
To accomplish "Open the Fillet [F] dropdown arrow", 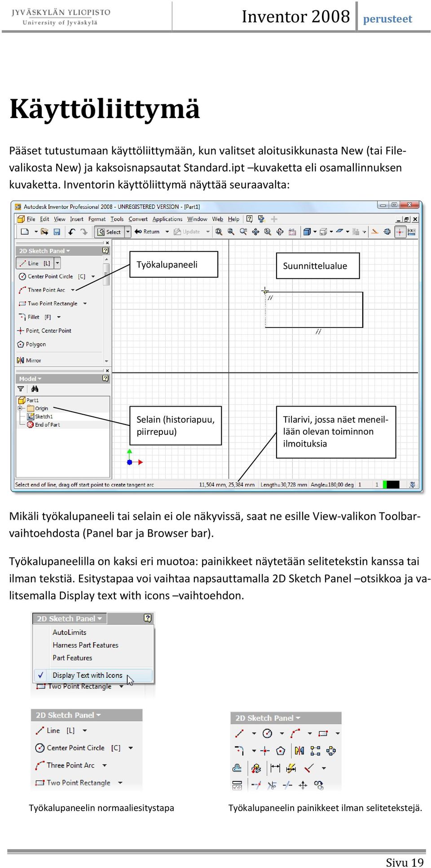I will 59,317.
